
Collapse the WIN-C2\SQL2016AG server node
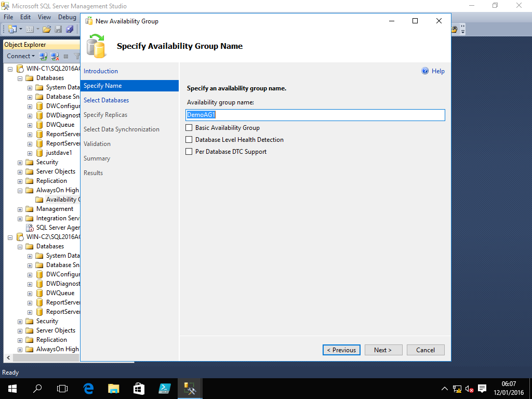tap(10, 237)
